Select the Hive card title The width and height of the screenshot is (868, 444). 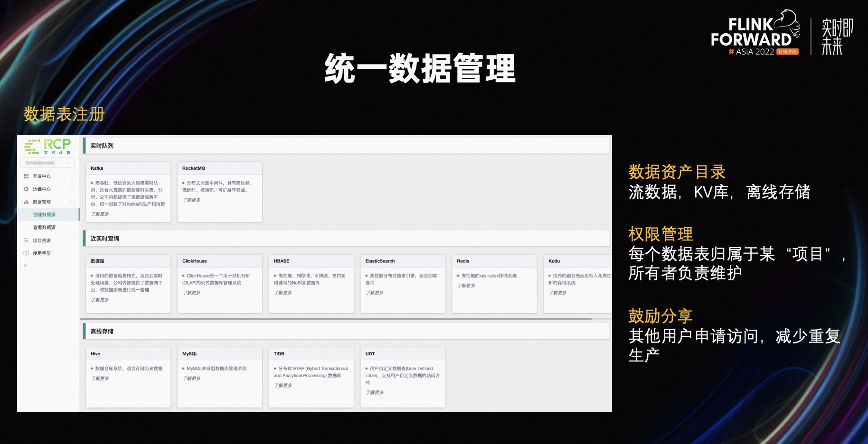(95, 354)
